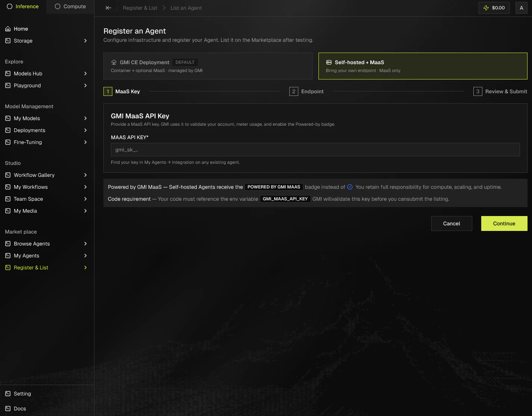Viewport: 532px width, 416px height.
Task: Click the Models Hub sidebar icon
Action: (x=8, y=73)
